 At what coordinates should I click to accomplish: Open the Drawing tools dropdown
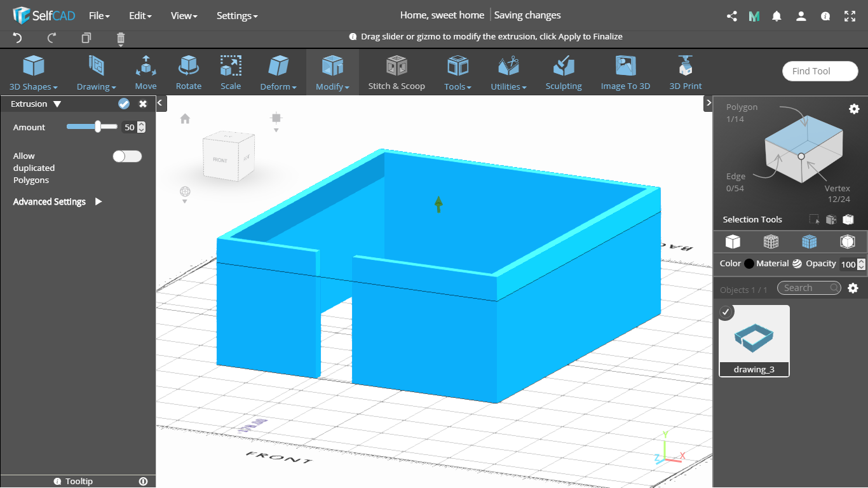[96, 72]
